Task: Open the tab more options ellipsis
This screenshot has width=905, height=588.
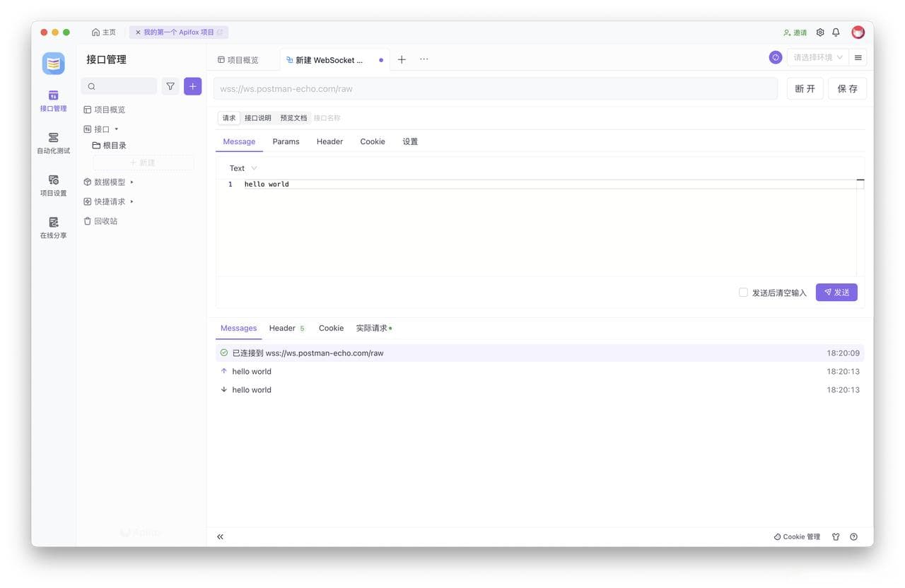Action: pyautogui.click(x=424, y=59)
